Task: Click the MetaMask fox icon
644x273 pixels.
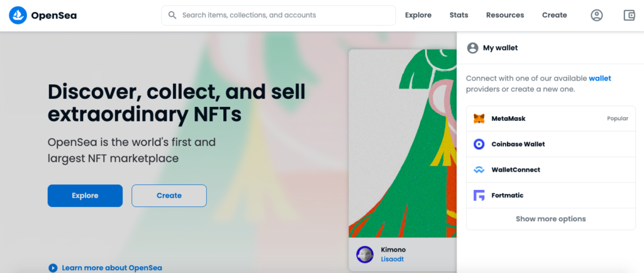Action: (479, 118)
